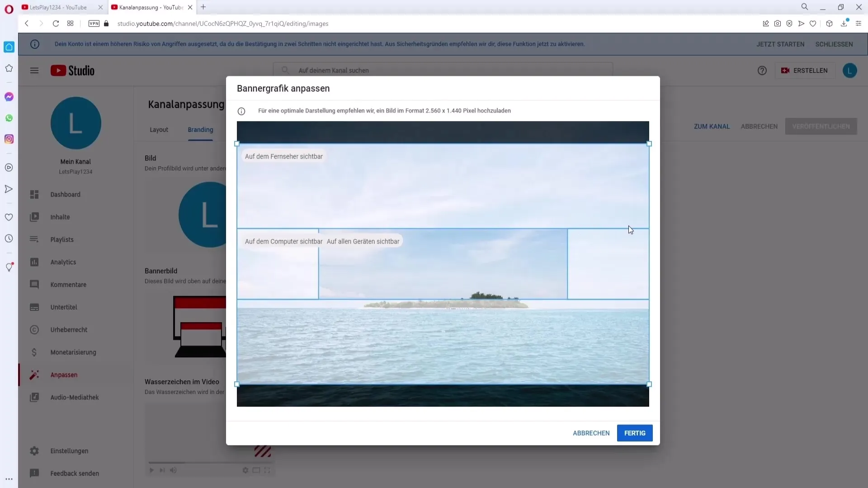Viewport: 868px width, 488px height.
Task: Click the YouTube Studio logo
Action: tap(73, 70)
